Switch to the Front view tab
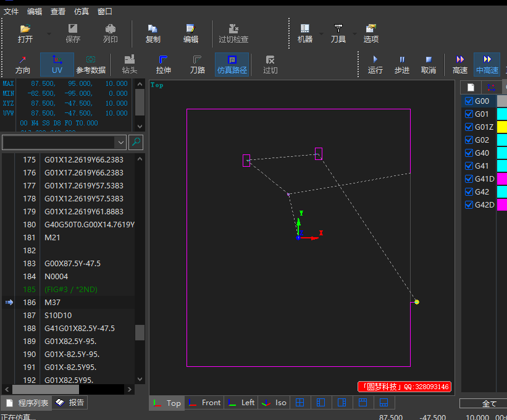 tap(204, 403)
